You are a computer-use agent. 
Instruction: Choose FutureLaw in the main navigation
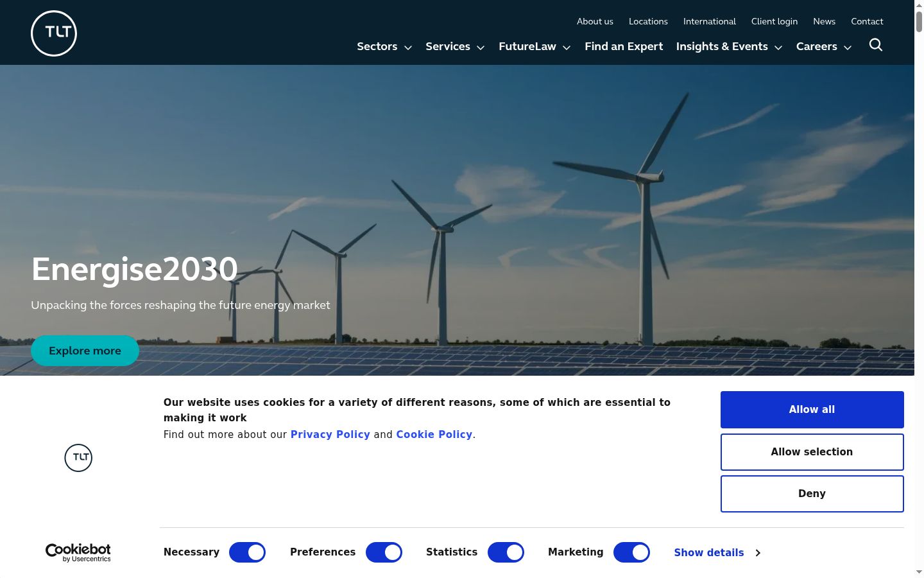[527, 46]
